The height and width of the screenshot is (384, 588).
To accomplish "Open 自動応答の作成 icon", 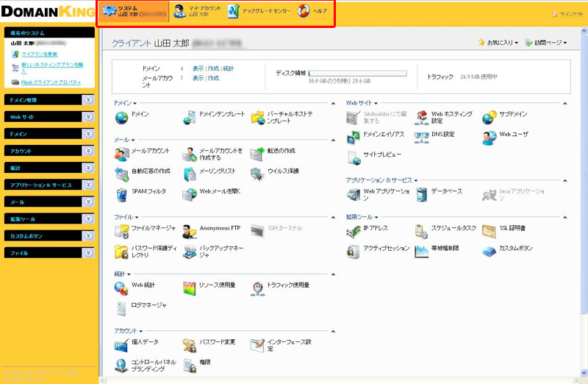I will [x=121, y=174].
